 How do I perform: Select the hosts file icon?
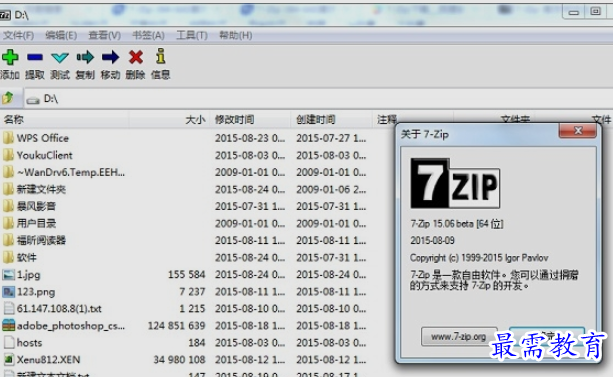pyautogui.click(x=9, y=343)
